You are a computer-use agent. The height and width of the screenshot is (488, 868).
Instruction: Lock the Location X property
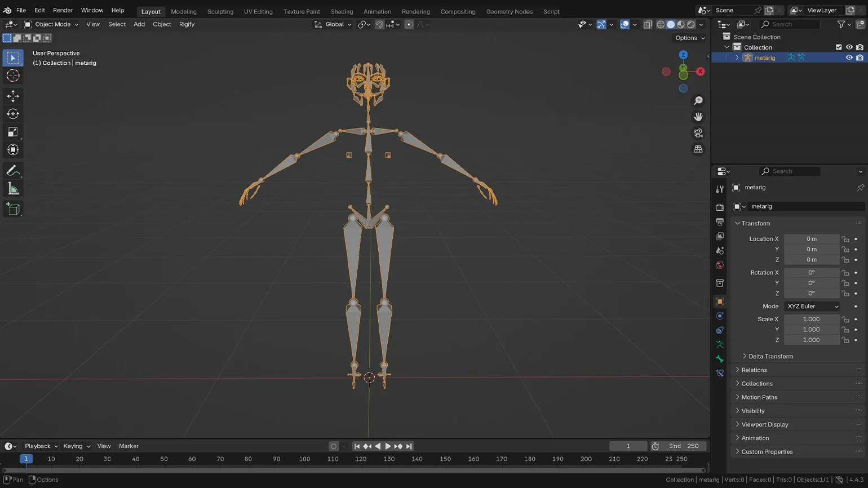tap(845, 239)
